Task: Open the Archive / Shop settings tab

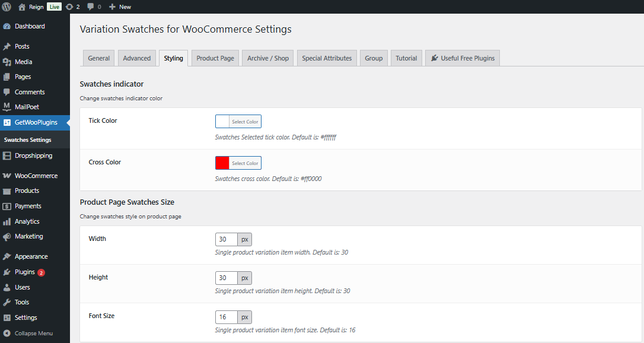Action: (267, 58)
